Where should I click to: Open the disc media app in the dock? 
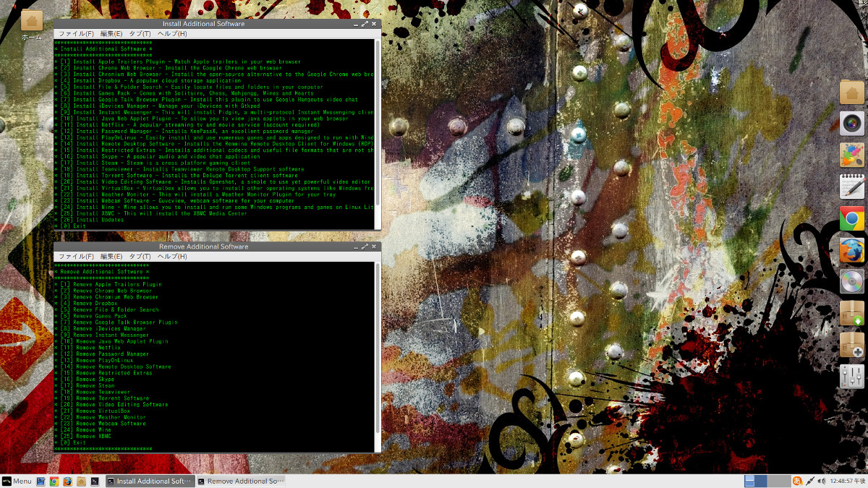852,281
